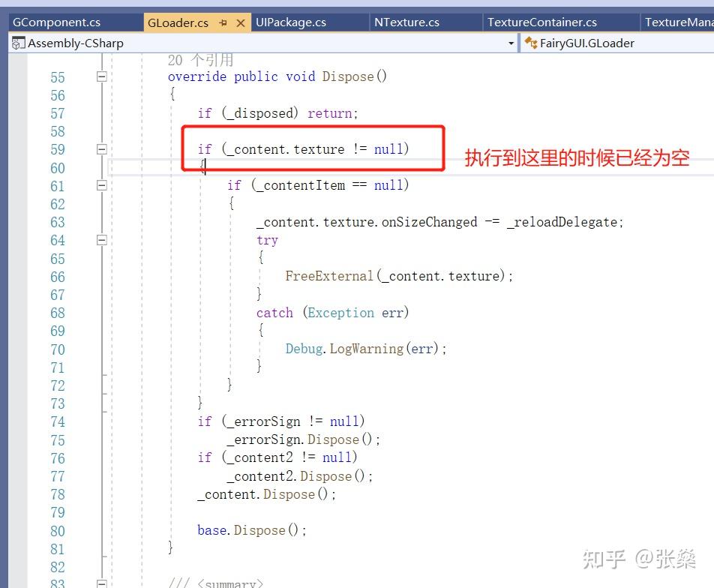Click '_errorSign' in the if on line 74

264,421
